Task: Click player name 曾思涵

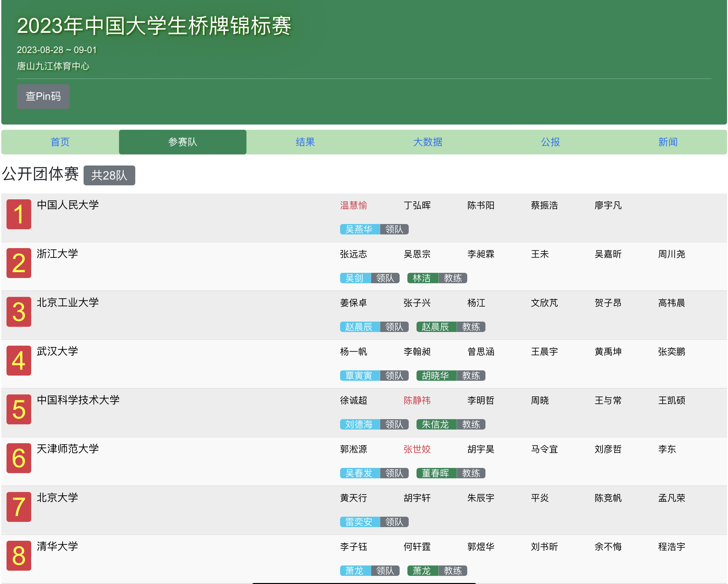Action: click(x=481, y=352)
